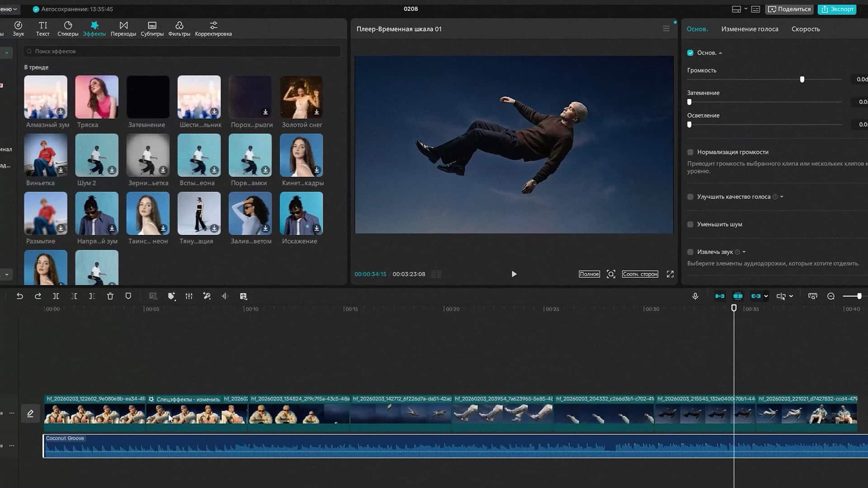Open fullscreen preview in player
This screenshot has width=868, height=488.
click(670, 274)
